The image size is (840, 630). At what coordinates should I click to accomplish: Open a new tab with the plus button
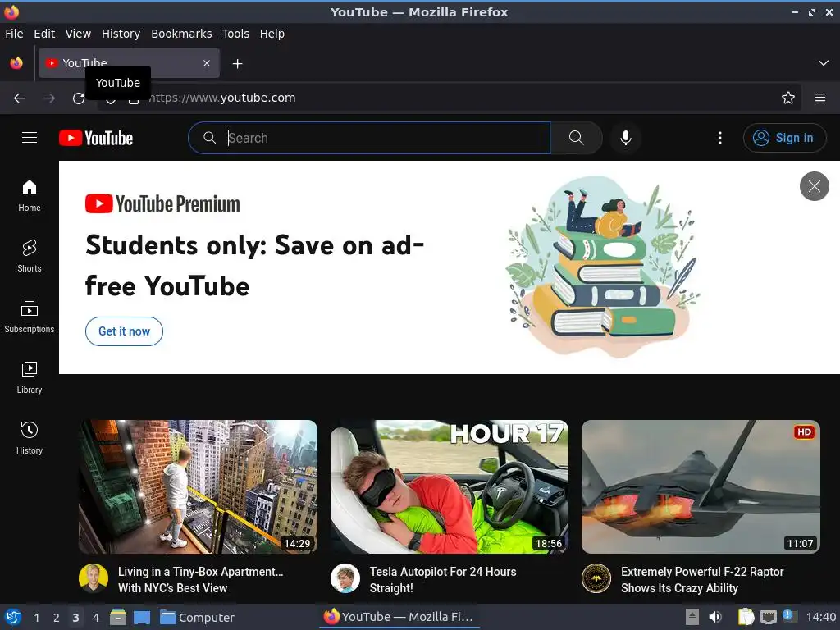237,64
